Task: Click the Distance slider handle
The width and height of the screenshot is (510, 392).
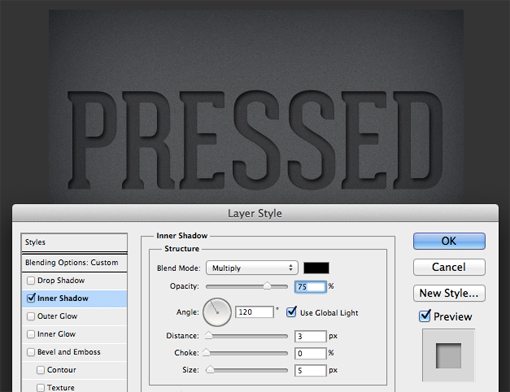Action: [209, 336]
